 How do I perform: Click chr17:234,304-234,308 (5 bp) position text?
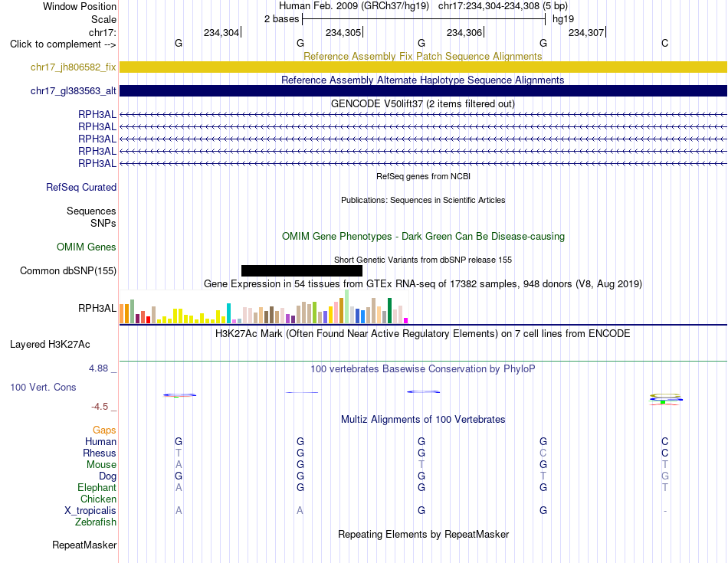click(503, 6)
